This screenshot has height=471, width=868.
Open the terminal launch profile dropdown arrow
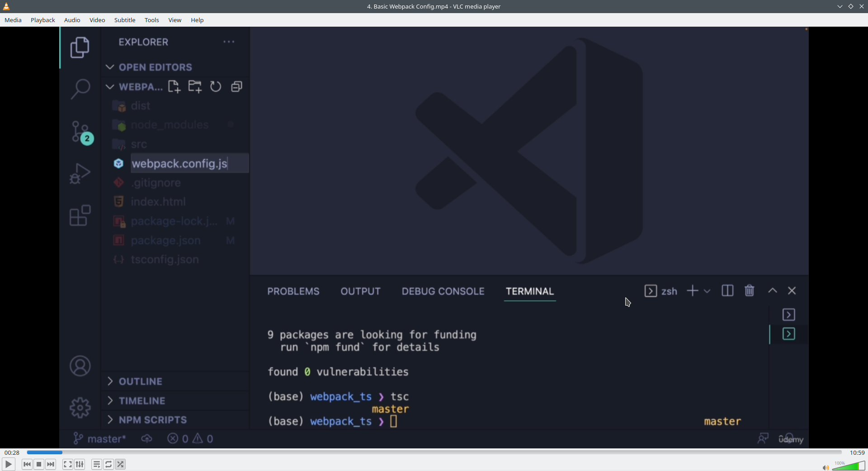(707, 291)
